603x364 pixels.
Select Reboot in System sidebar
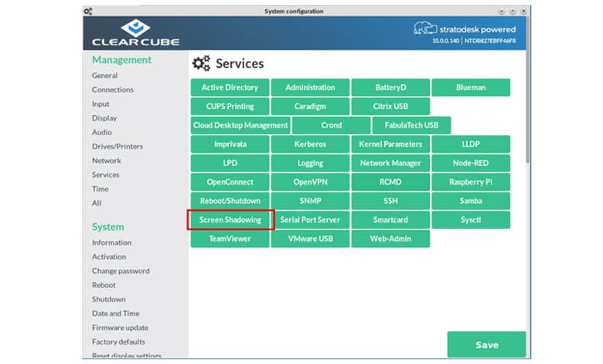[x=104, y=285]
